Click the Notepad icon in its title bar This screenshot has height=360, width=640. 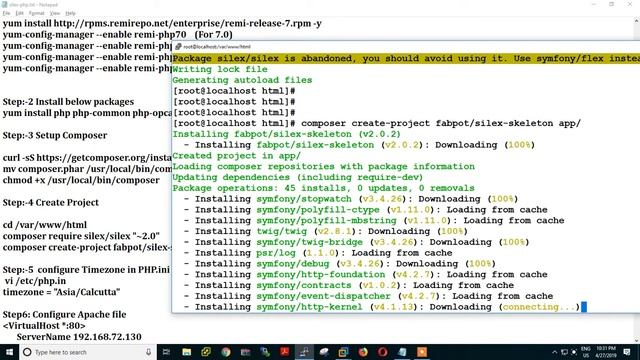tap(4, 4)
